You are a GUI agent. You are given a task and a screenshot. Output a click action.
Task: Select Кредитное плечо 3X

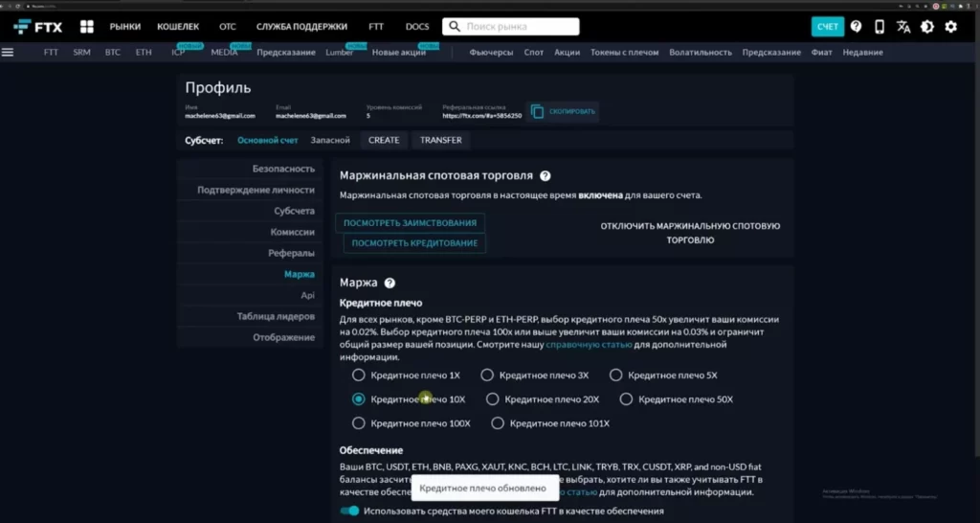(x=487, y=375)
